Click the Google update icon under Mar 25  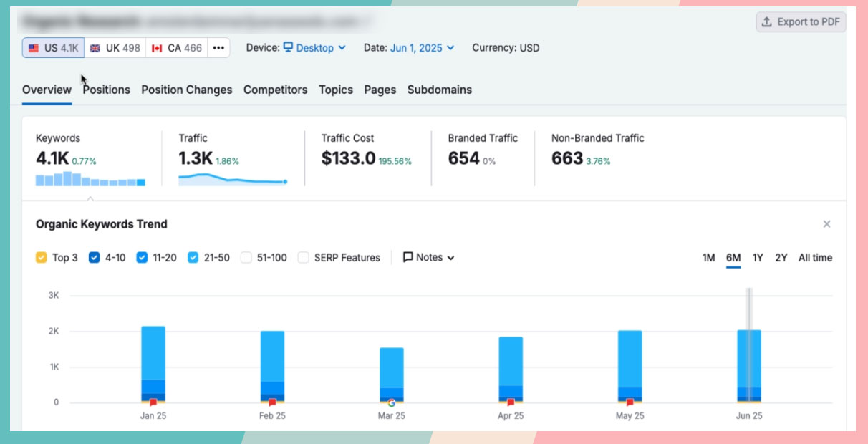click(392, 402)
